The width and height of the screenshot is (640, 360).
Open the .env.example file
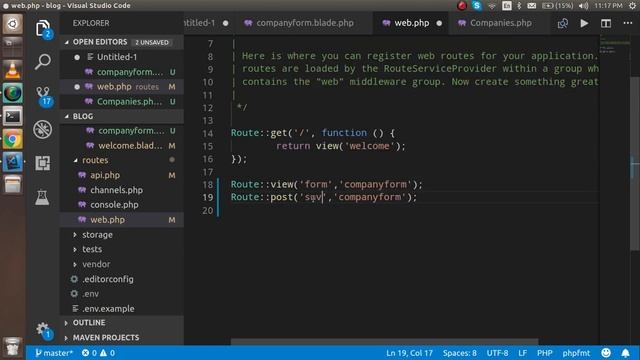click(x=122, y=309)
